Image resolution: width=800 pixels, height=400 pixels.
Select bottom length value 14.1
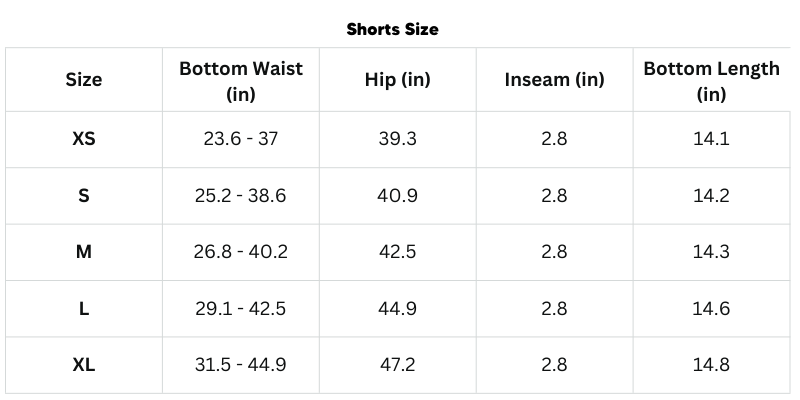pos(711,139)
